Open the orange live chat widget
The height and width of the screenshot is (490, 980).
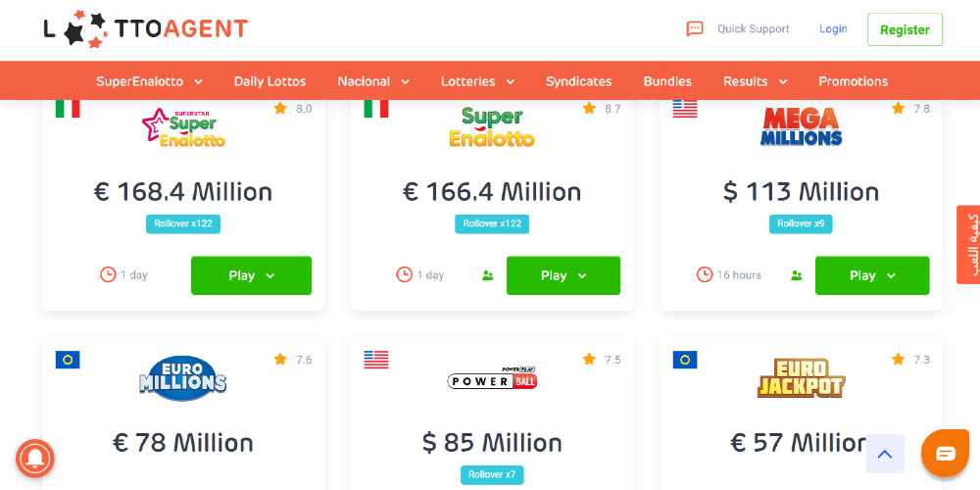tap(945, 453)
